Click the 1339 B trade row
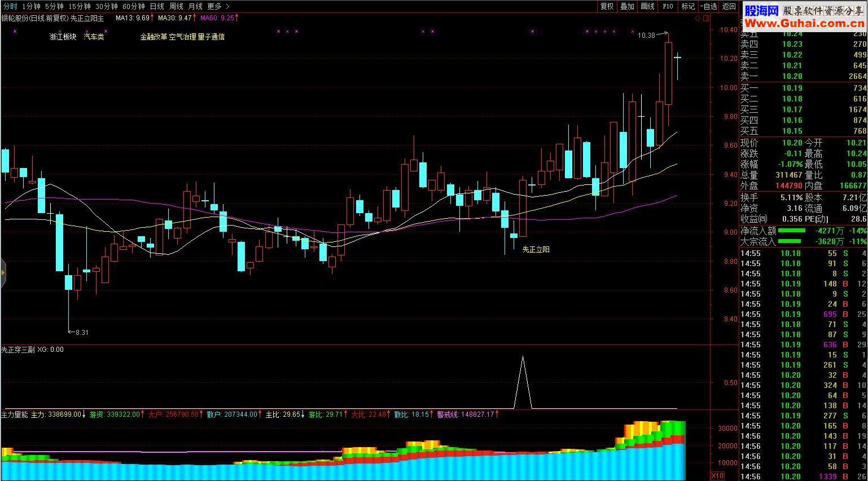The height and width of the screenshot is (481, 868). pos(804,476)
